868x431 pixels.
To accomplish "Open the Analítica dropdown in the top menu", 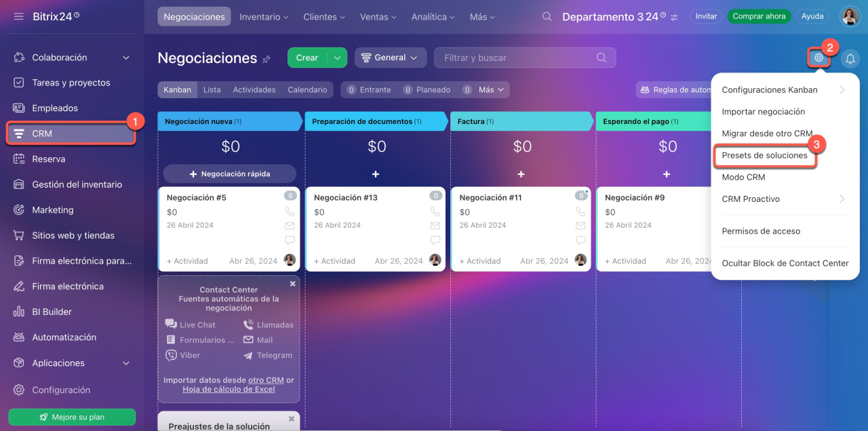I will pos(434,17).
